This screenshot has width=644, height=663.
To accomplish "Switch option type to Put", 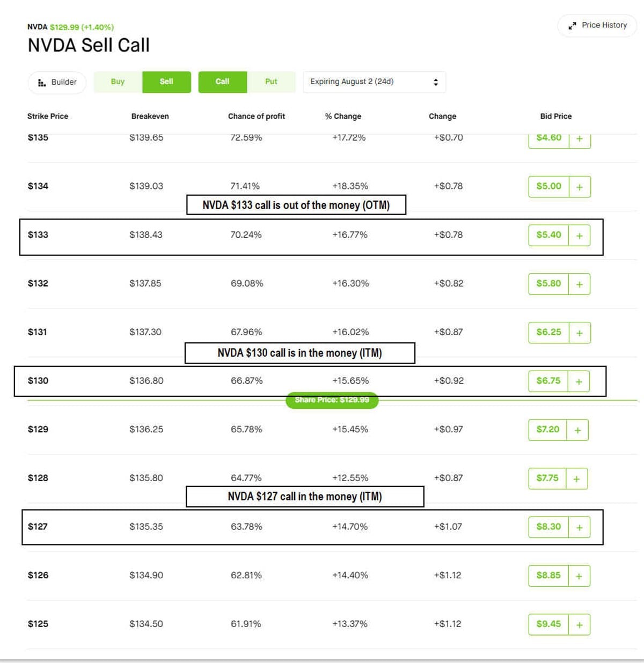I will [271, 82].
